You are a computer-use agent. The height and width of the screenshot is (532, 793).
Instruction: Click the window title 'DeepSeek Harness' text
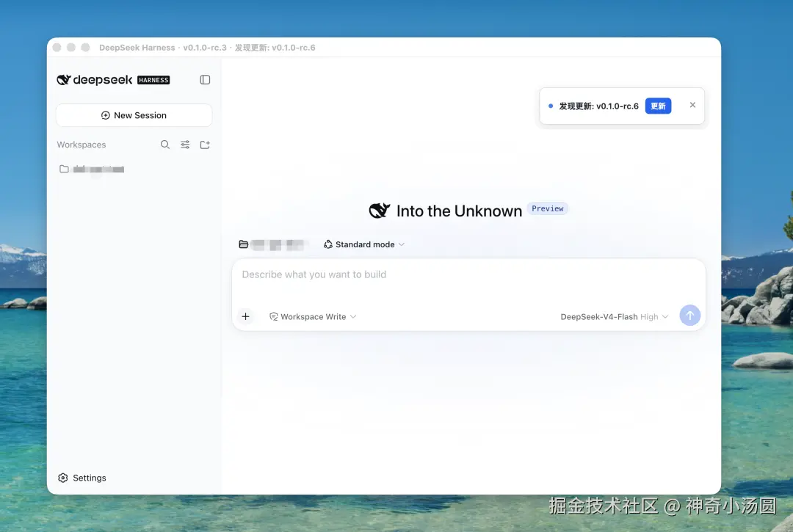[137, 48]
